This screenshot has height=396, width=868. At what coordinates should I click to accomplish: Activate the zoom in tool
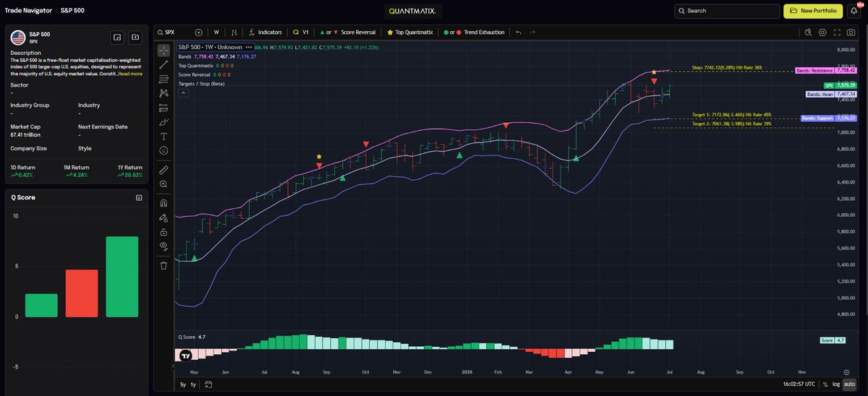(x=163, y=184)
